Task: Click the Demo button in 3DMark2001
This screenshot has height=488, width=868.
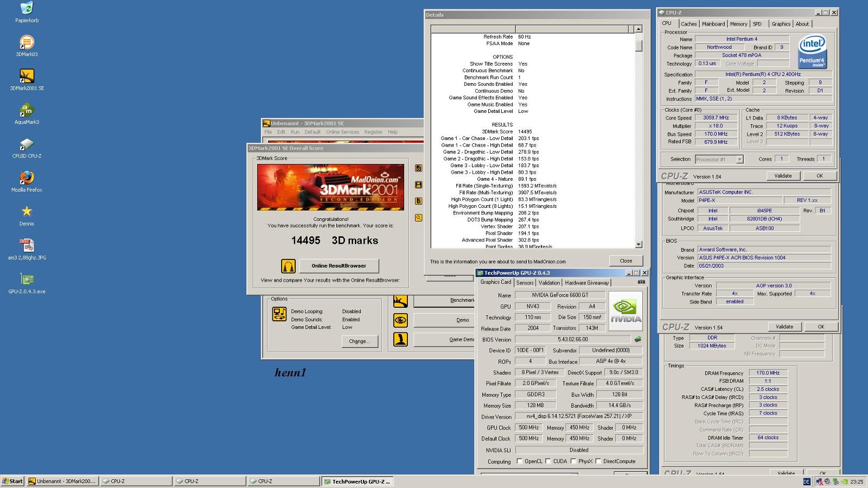Action: tap(444, 320)
